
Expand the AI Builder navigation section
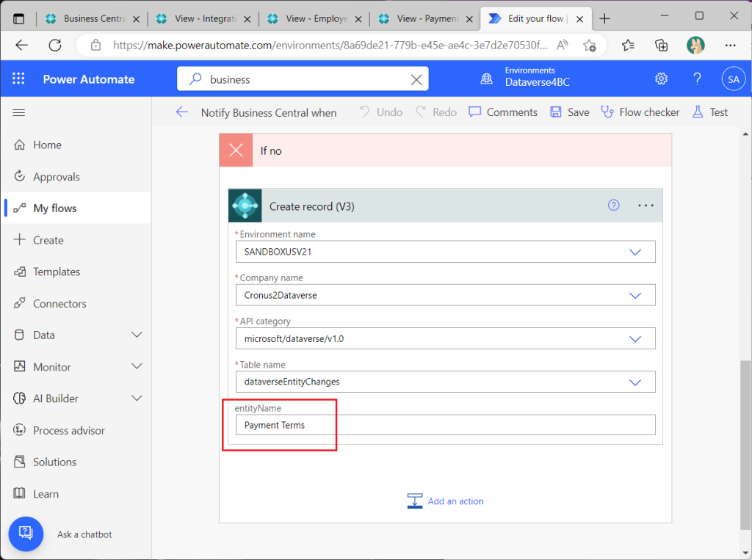point(137,398)
